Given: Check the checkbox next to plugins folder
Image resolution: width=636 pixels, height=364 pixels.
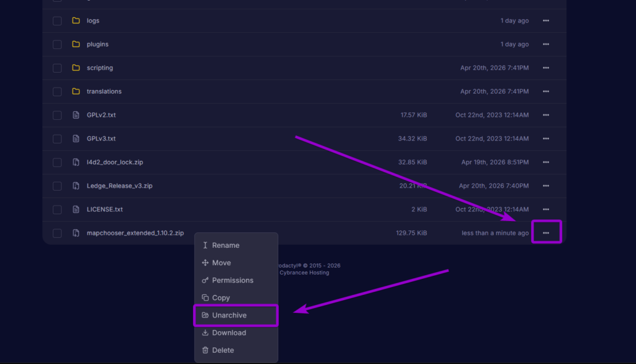Looking at the screenshot, I should click(57, 44).
